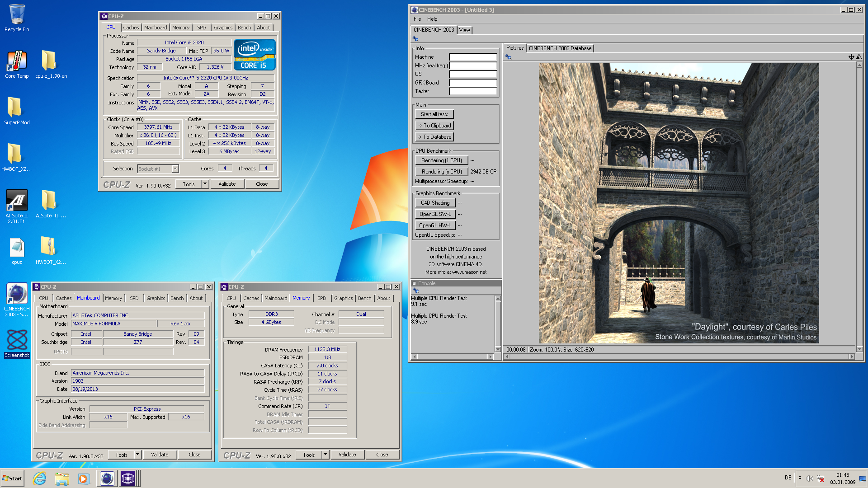Click Validate in the CPU-Z Memory window
The width and height of the screenshot is (868, 488).
pos(347,455)
